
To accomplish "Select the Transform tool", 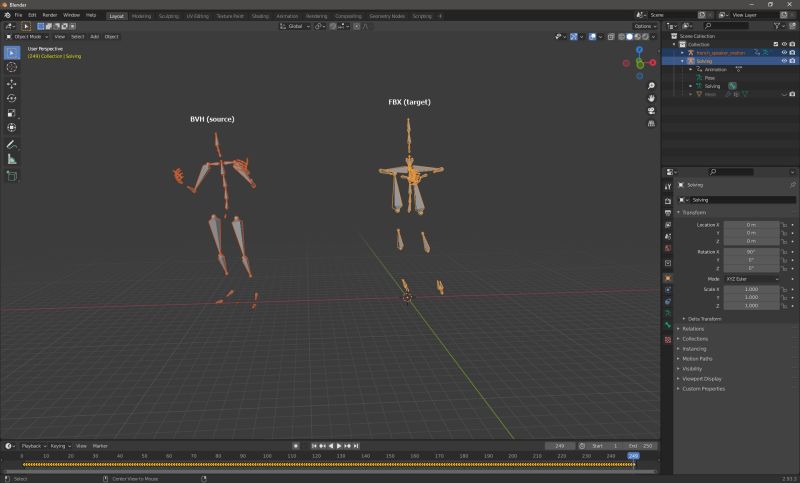I will pyautogui.click(x=12, y=128).
